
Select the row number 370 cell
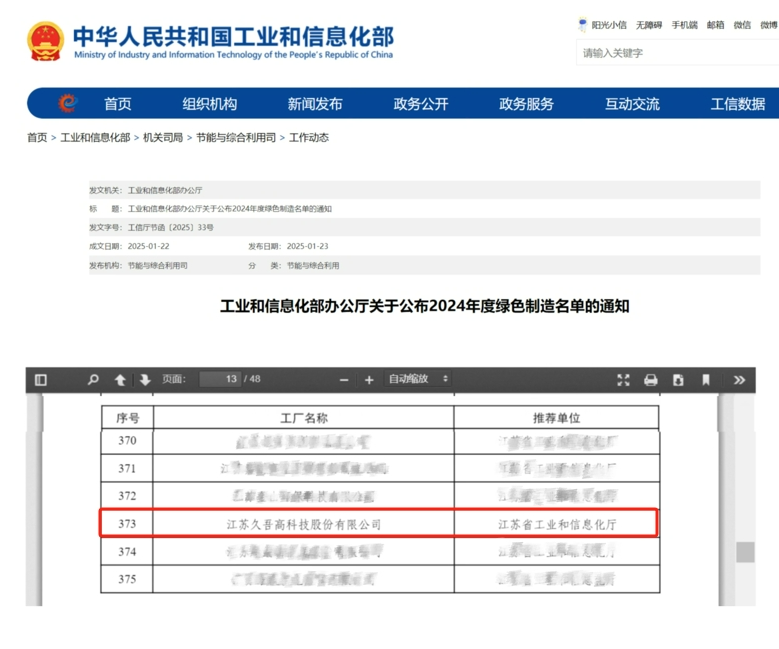tap(127, 441)
